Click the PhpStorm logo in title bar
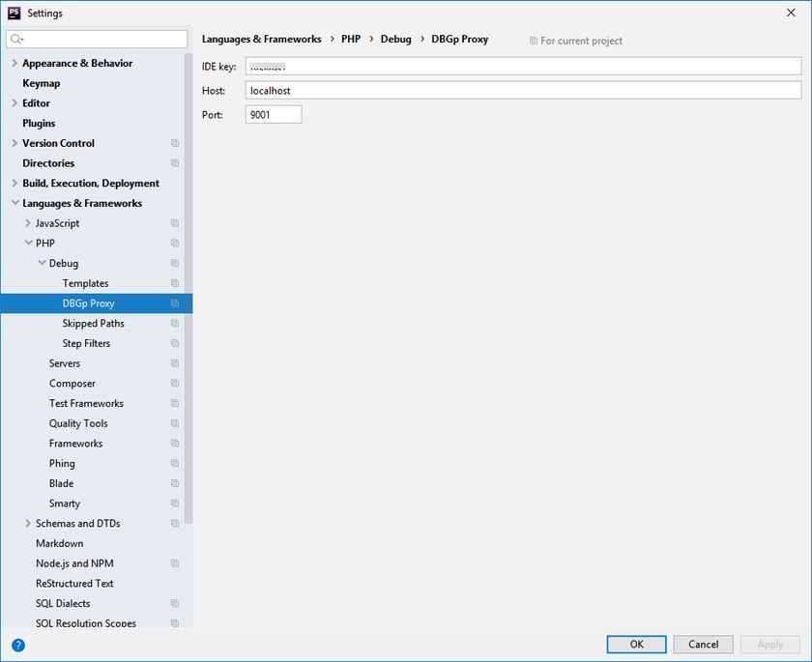812x662 pixels. (x=14, y=13)
